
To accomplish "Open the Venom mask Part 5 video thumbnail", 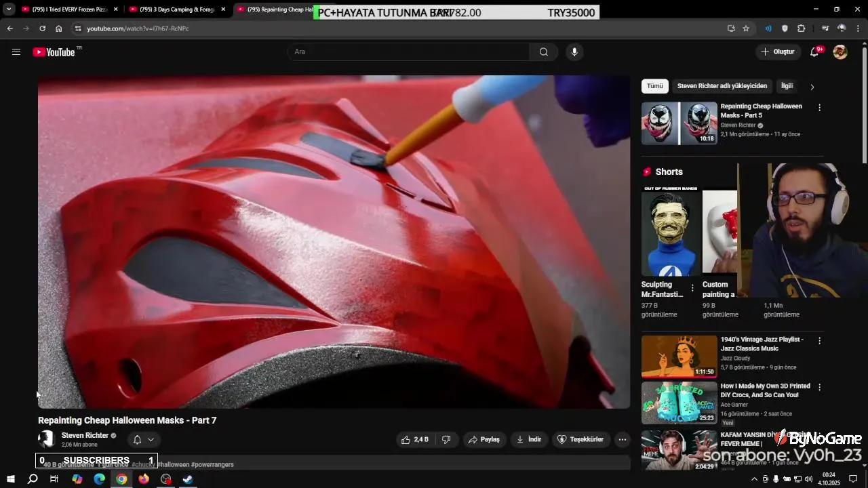I will point(679,123).
